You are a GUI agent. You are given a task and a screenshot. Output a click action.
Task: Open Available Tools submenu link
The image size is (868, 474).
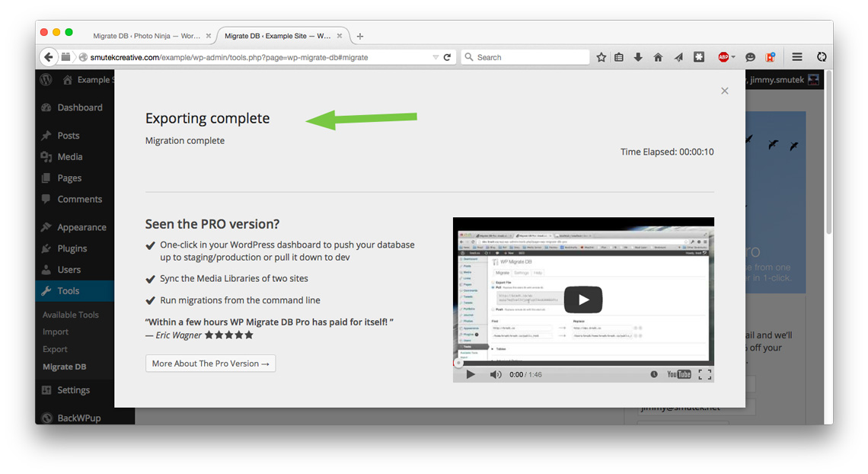pyautogui.click(x=70, y=315)
